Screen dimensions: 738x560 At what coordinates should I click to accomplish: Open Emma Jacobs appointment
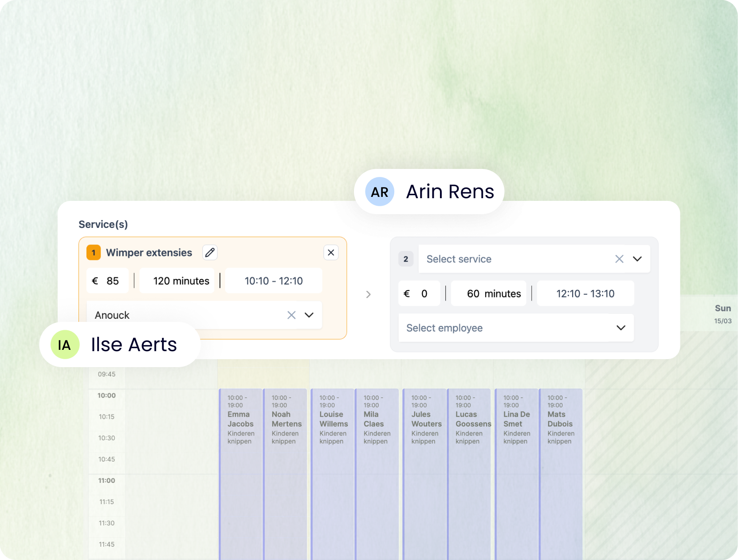click(x=240, y=474)
